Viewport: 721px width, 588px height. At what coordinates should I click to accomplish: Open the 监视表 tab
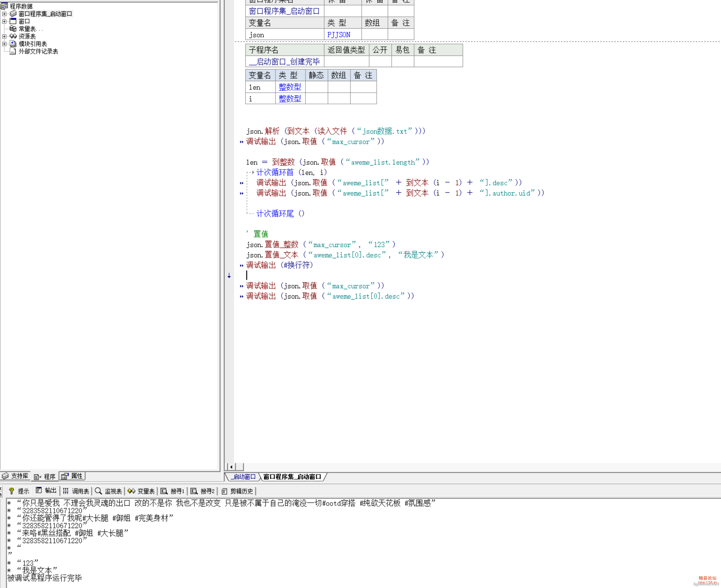(109, 491)
